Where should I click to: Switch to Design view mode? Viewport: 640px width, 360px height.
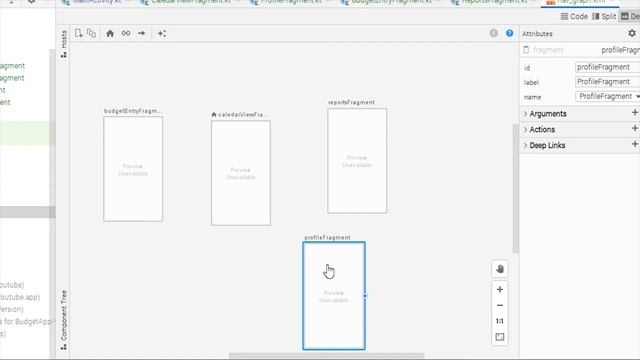pos(630,16)
